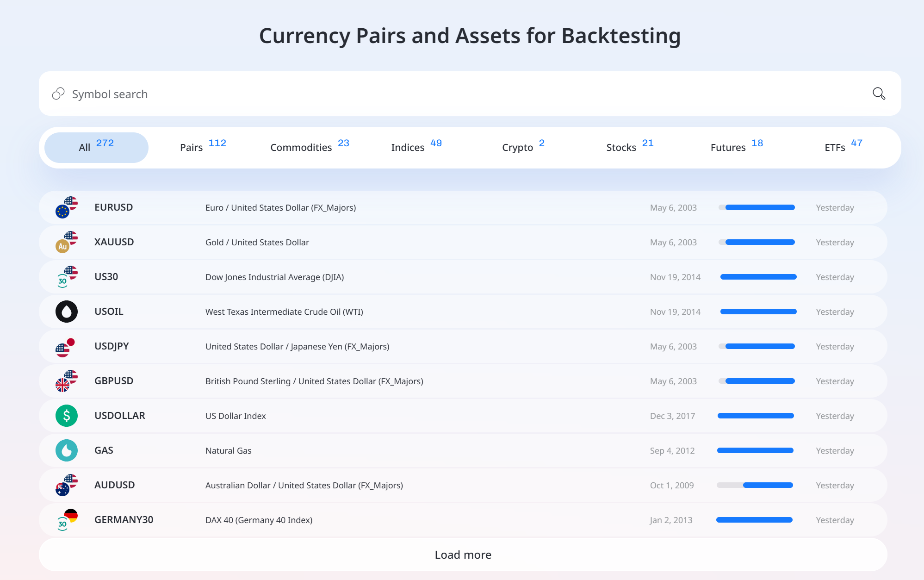Screen dimensions: 924x580
Task: Click the 'Dec 3, 2017' start date
Action: point(672,416)
